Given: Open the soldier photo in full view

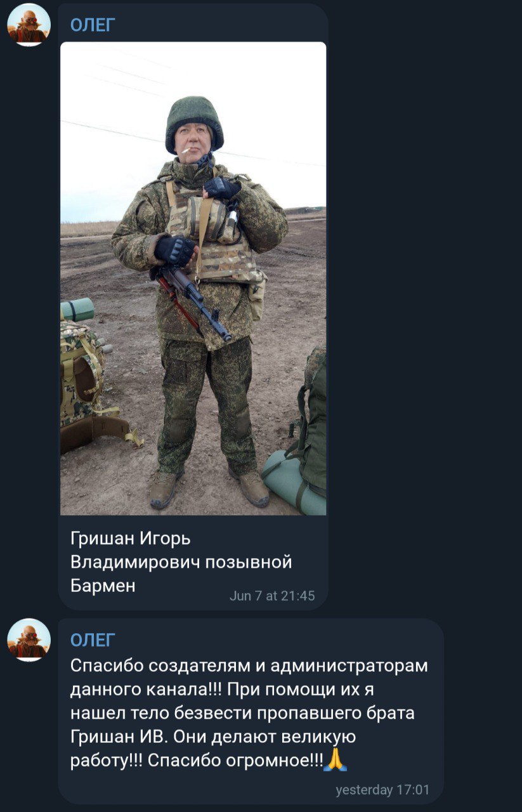Looking at the screenshot, I should click(x=193, y=278).
